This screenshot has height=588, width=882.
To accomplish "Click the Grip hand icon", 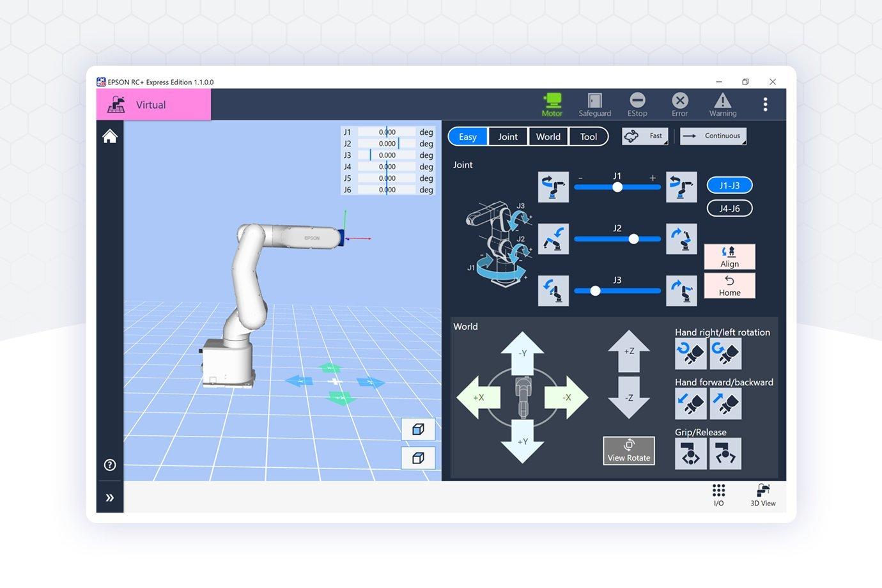I will point(690,454).
